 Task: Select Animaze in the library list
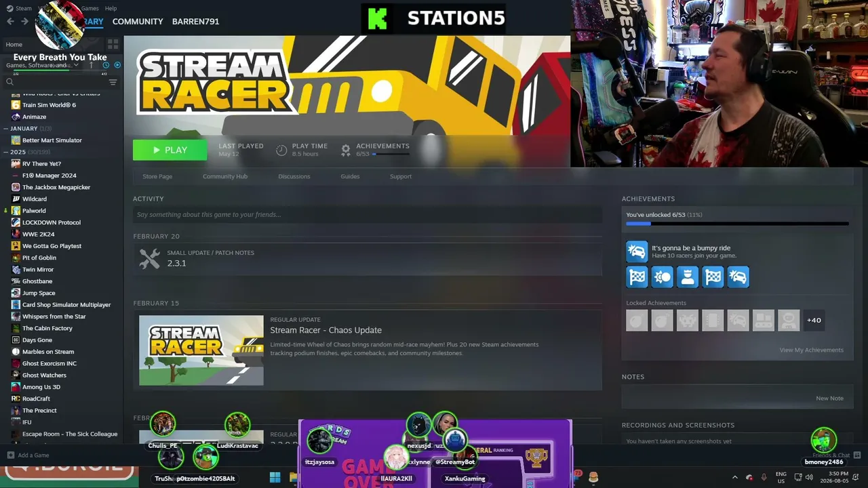point(34,117)
